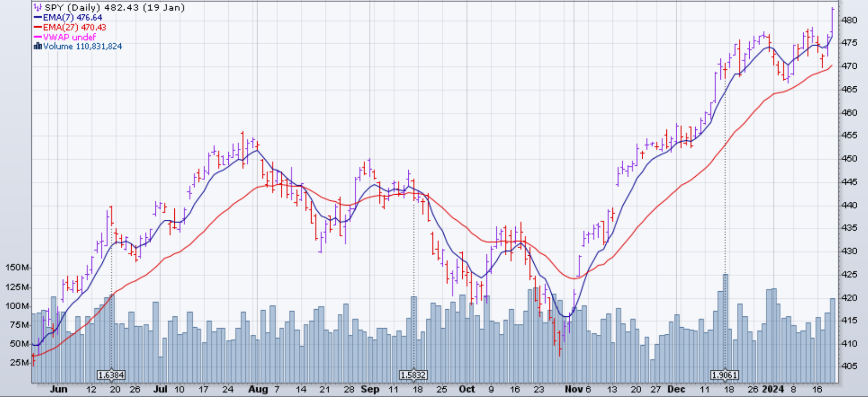The image size is (868, 397).
Task: Click the Volume 110,831,824 legend label
Action: pyautogui.click(x=83, y=46)
